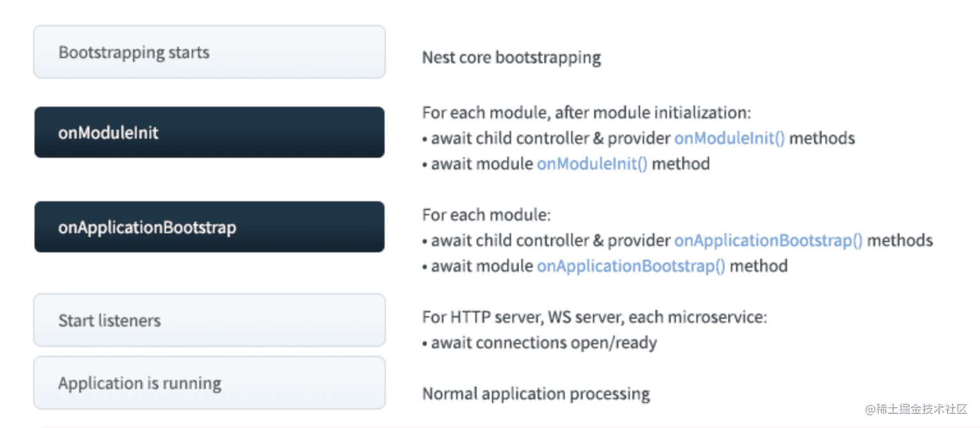Viewport: 980px width, 428px height.
Task: Click "methods" word after onApplicationBootstrap() link
Action: tap(900, 240)
